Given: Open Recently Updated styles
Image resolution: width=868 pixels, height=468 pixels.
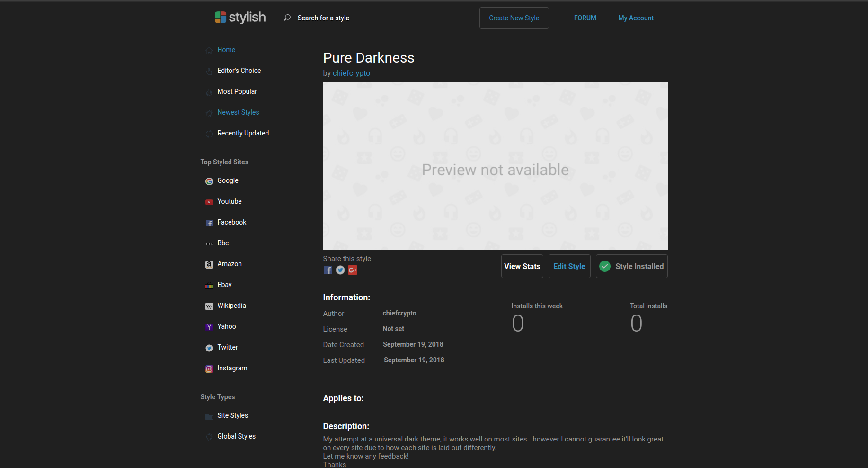Looking at the screenshot, I should click(x=243, y=133).
